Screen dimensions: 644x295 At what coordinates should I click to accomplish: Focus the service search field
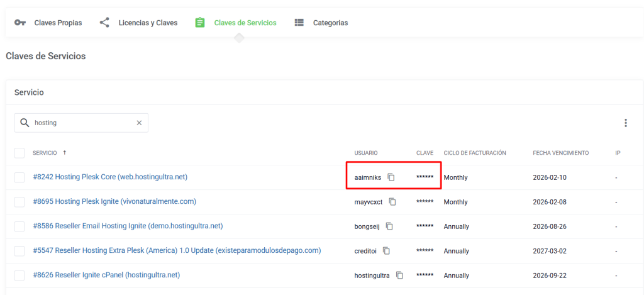pyautogui.click(x=82, y=123)
